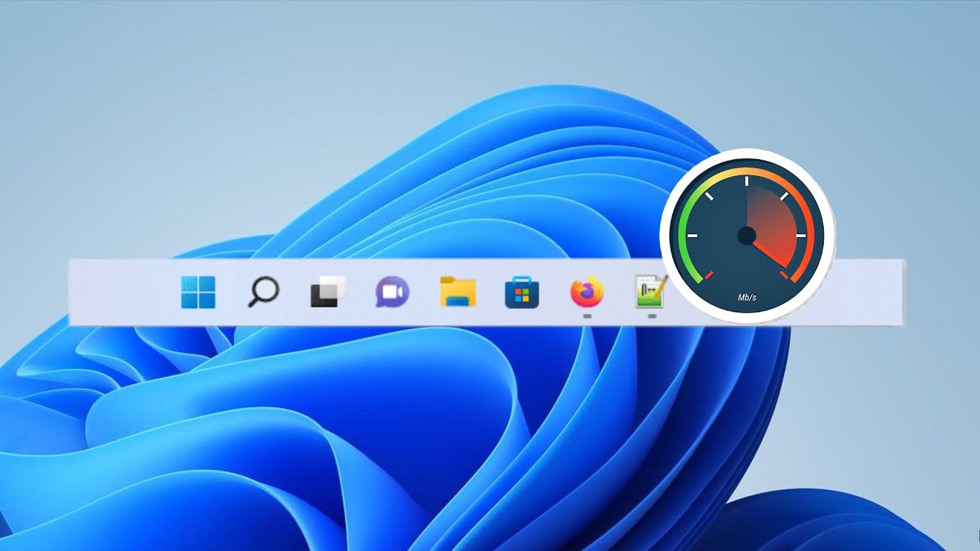Launch the Teams Chat icon
Image resolution: width=980 pixels, height=551 pixels.
coord(392,292)
